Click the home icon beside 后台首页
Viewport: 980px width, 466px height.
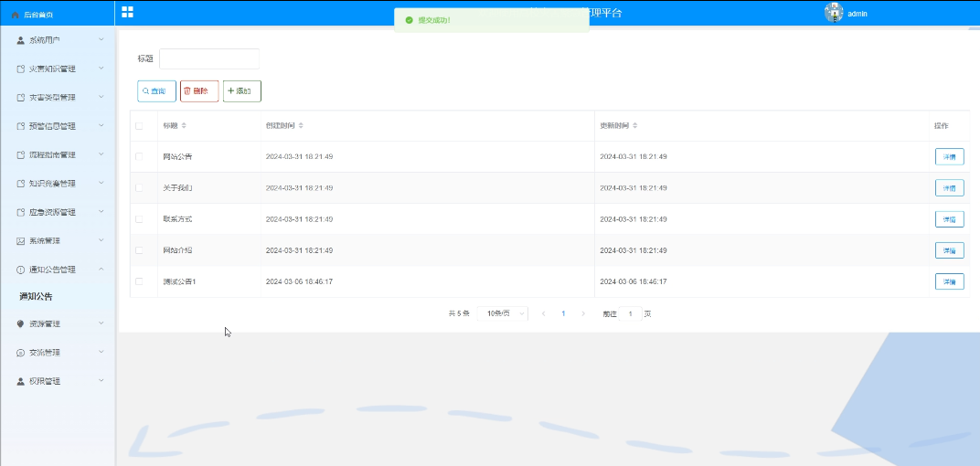coord(16,15)
